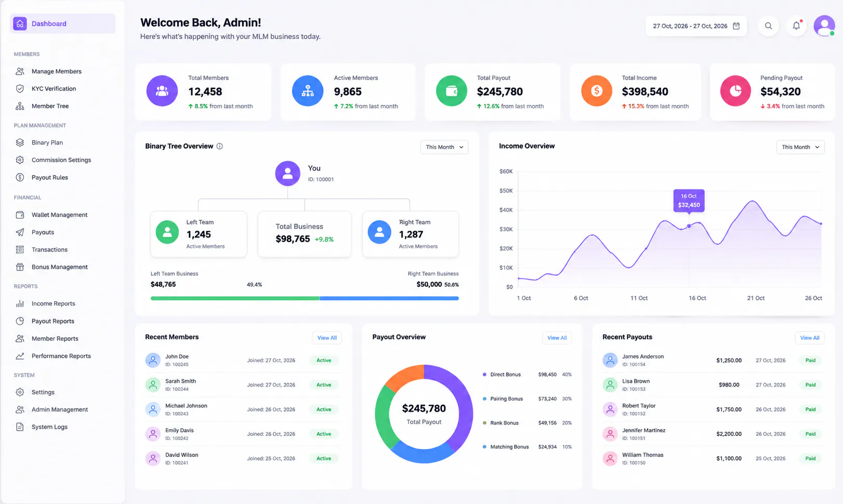Go to Manage Members page
This screenshot has height=504, width=843.
coord(57,71)
